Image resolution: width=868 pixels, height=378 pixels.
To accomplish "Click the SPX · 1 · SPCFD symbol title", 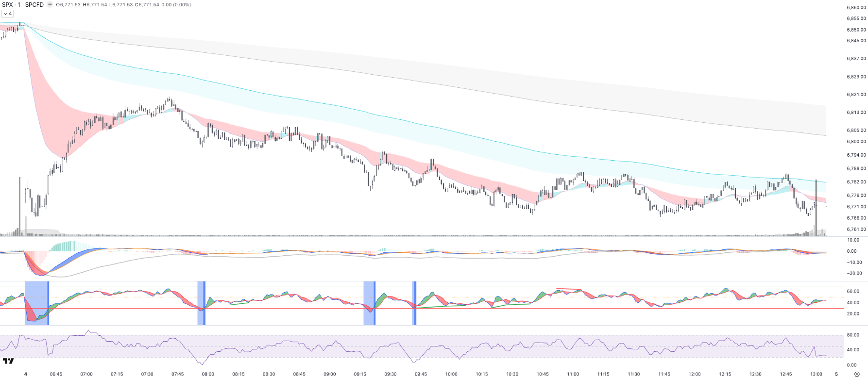I will 22,5.
